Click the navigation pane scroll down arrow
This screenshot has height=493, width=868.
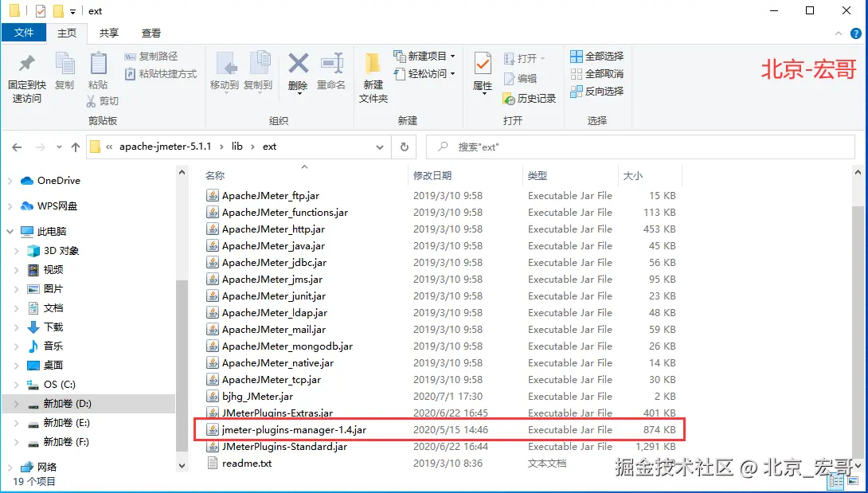(182, 467)
